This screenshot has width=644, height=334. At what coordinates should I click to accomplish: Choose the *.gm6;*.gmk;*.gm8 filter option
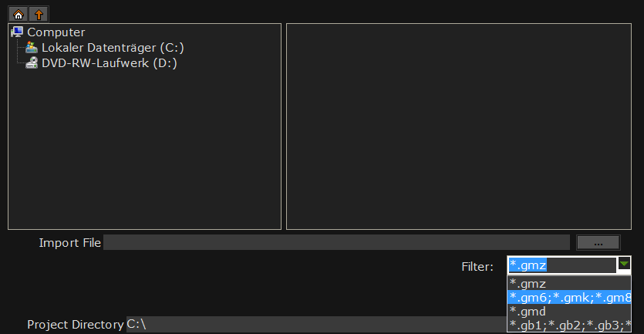(x=569, y=298)
